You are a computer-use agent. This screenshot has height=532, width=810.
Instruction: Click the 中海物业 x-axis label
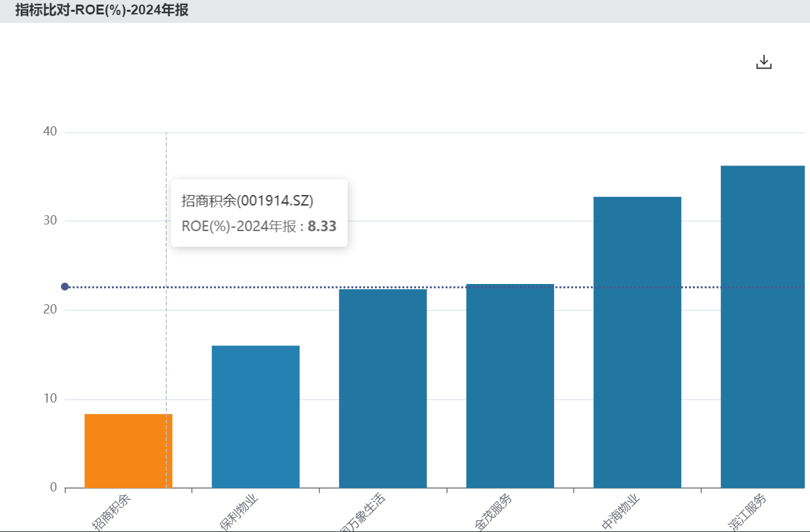620,512
